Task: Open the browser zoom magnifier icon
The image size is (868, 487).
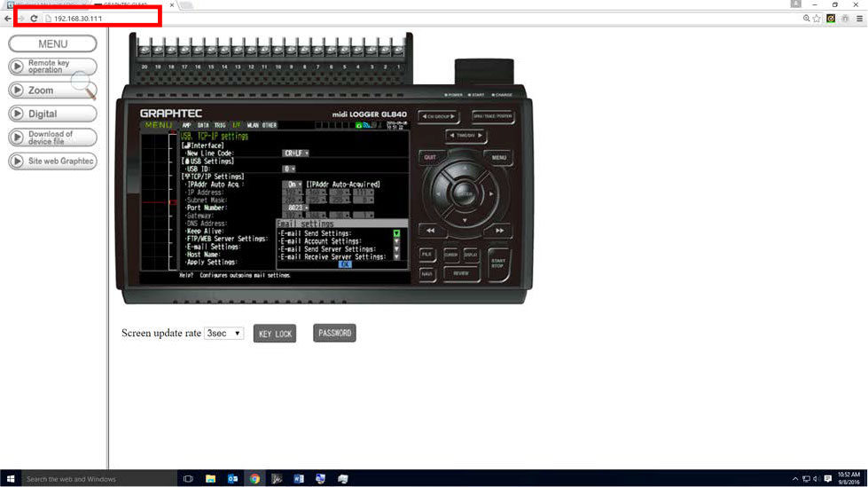Action: [807, 19]
